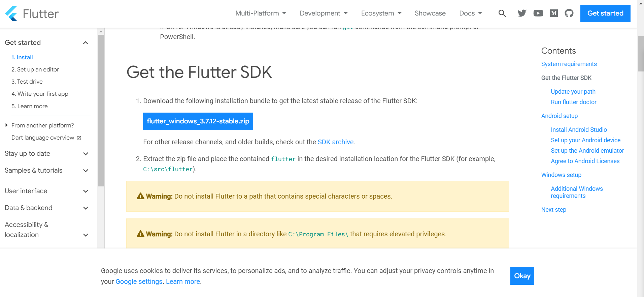Expand From another platform? item
The width and height of the screenshot is (644, 297).
tap(39, 125)
